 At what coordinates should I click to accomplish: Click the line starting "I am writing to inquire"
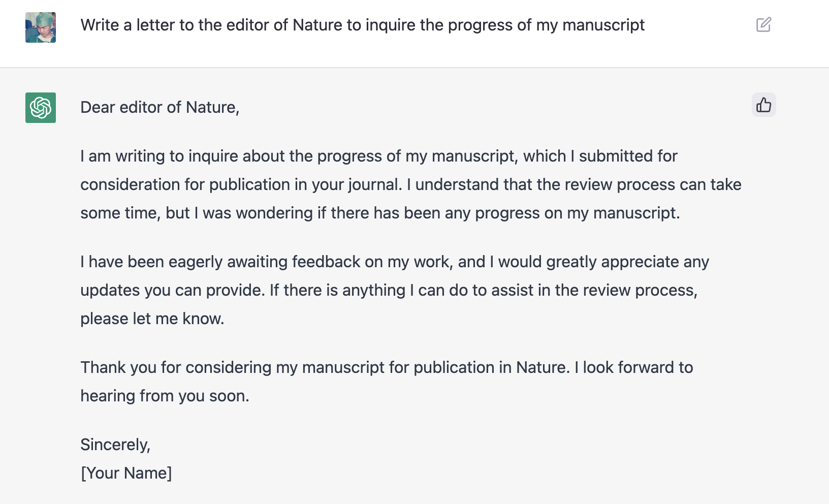(378, 156)
